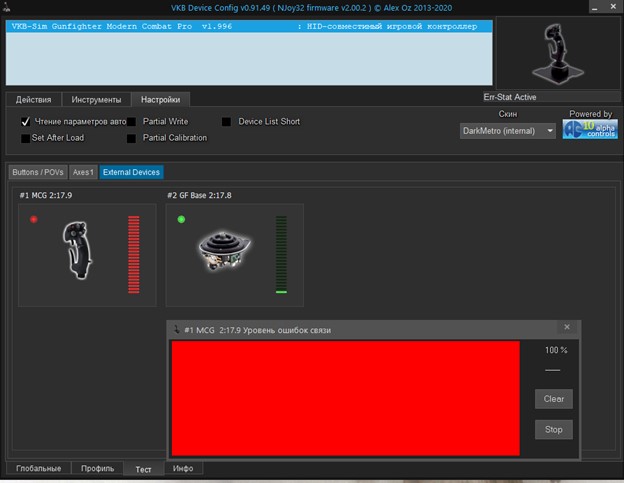Close the MCG error level popup
The image size is (624, 483).
point(567,327)
